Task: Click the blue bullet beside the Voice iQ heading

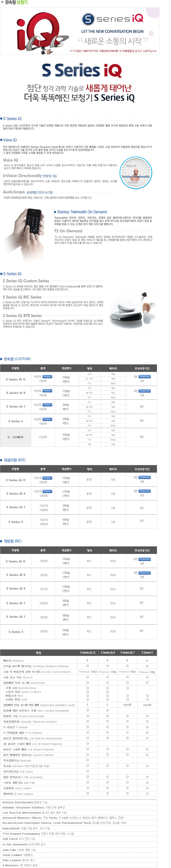Action: point(2,140)
